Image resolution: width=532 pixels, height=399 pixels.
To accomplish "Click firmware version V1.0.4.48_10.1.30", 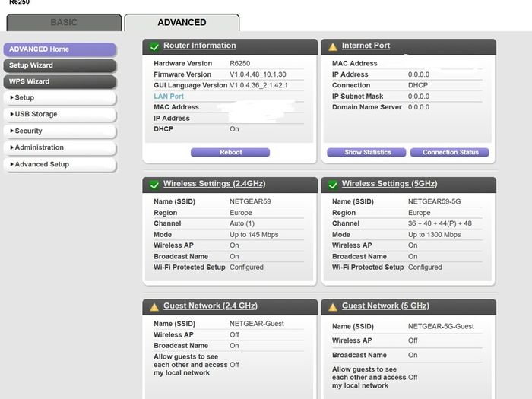I will tap(258, 74).
